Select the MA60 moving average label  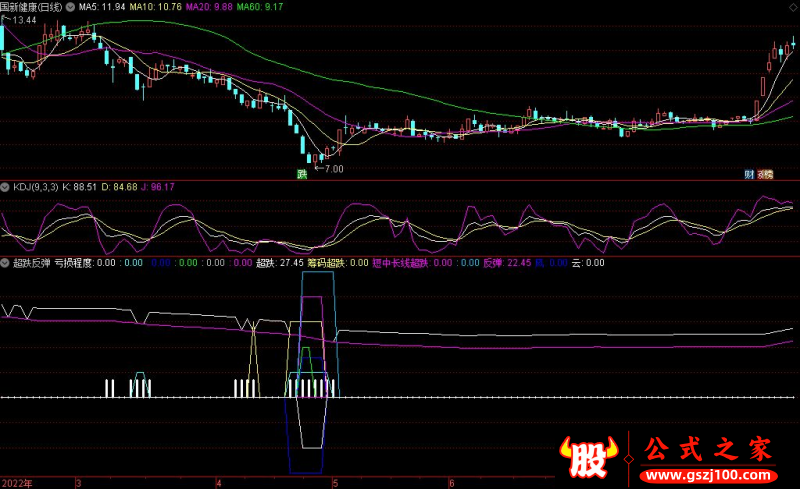[260, 7]
